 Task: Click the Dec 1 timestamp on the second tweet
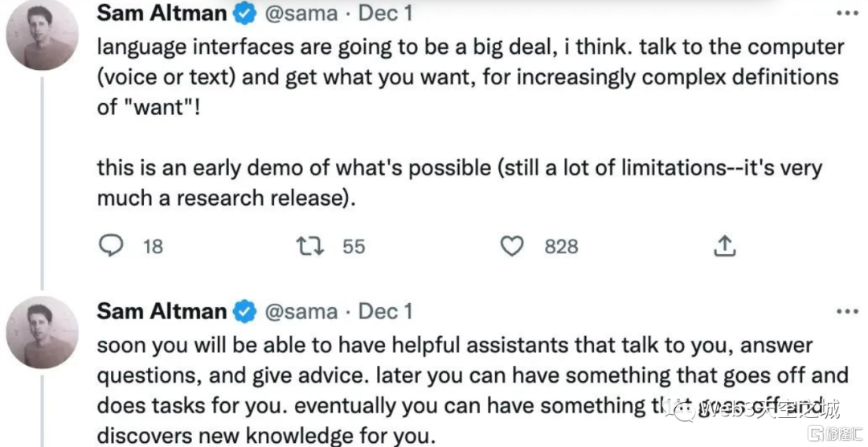pyautogui.click(x=385, y=311)
